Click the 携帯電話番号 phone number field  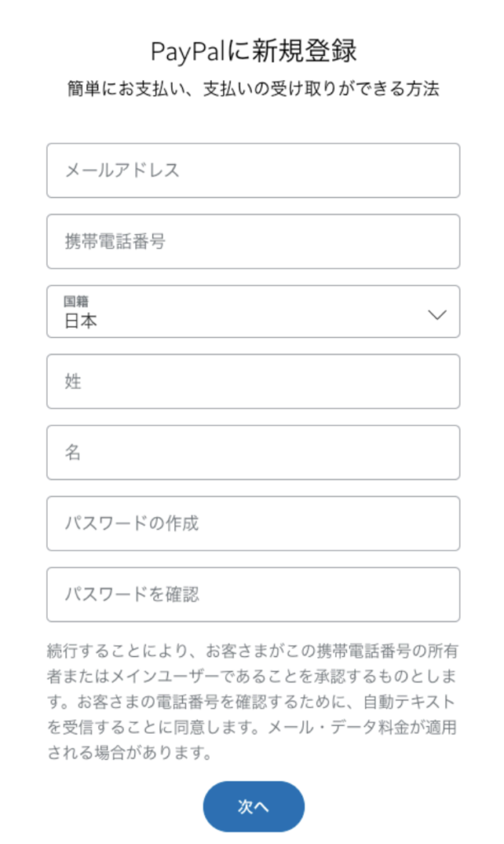coord(253,241)
